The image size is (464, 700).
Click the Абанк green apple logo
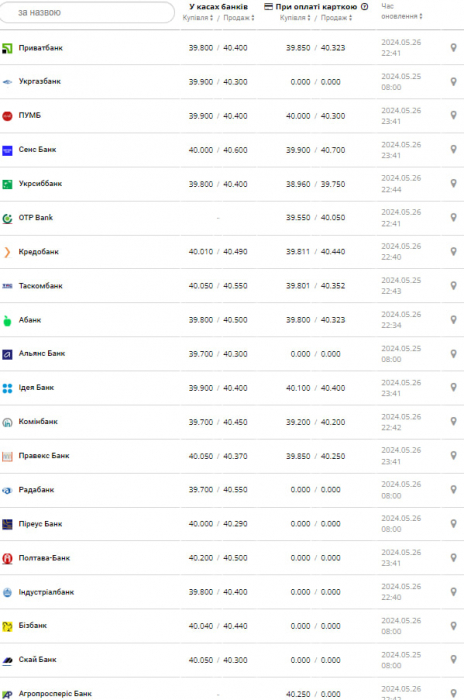(7, 320)
